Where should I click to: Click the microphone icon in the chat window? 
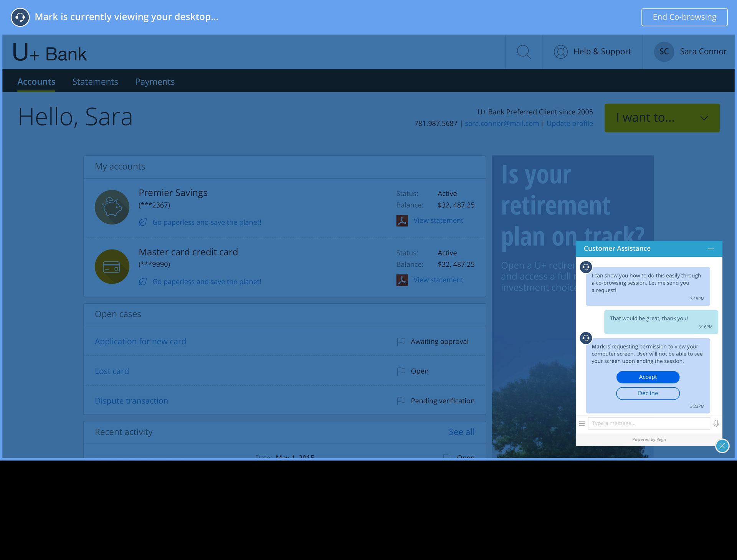tap(716, 423)
